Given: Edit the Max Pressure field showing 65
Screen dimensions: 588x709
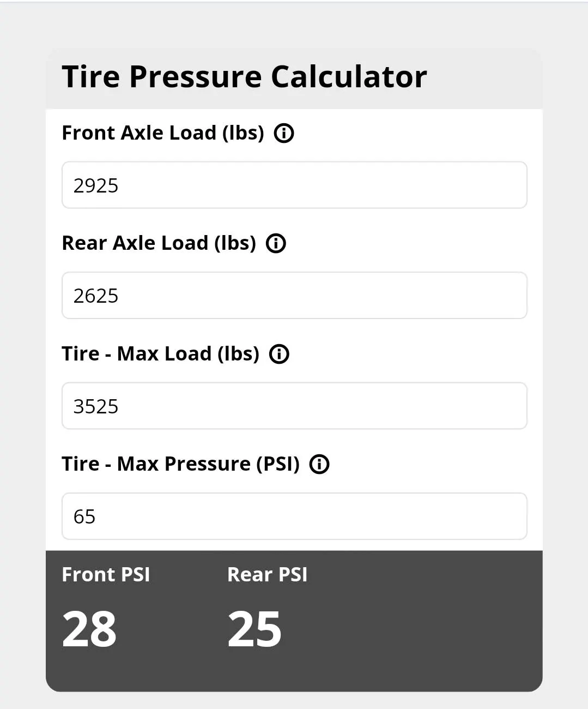Looking at the screenshot, I should [x=294, y=516].
